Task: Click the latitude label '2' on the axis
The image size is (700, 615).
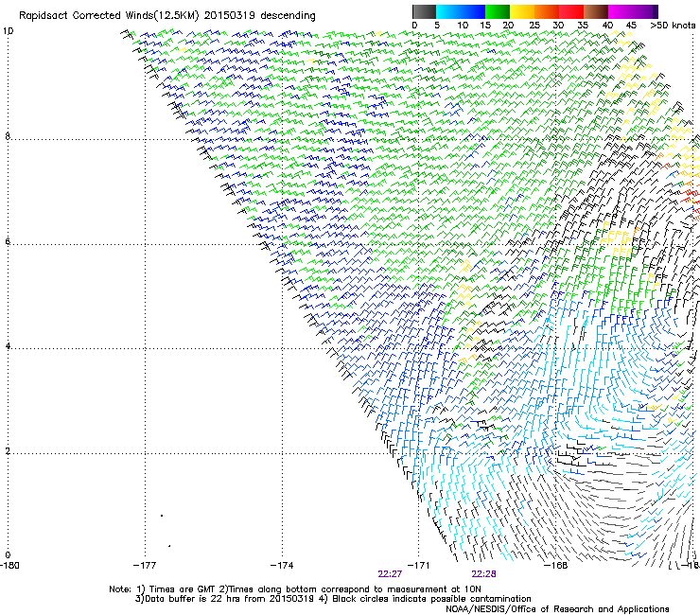Action: click(8, 450)
